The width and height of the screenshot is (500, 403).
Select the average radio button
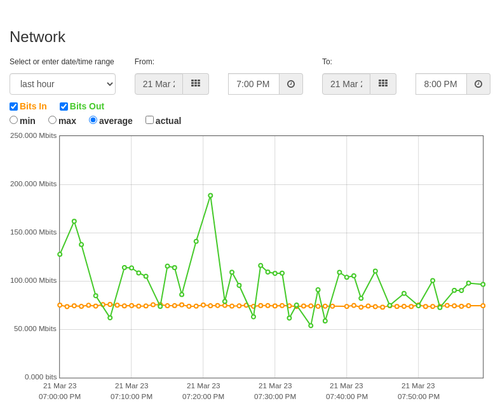point(93,120)
